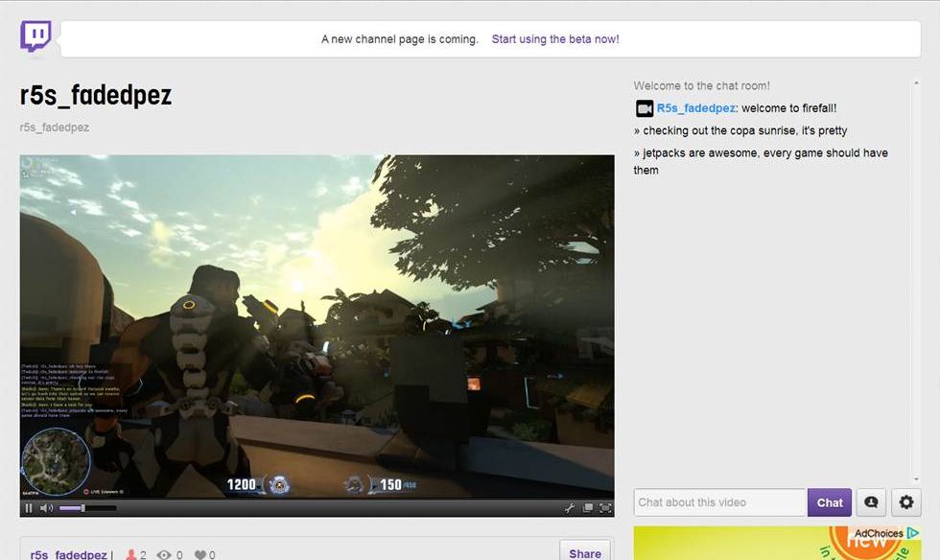Click the advertisement banner below chat
This screenshot has width=940, height=560.
click(777, 543)
